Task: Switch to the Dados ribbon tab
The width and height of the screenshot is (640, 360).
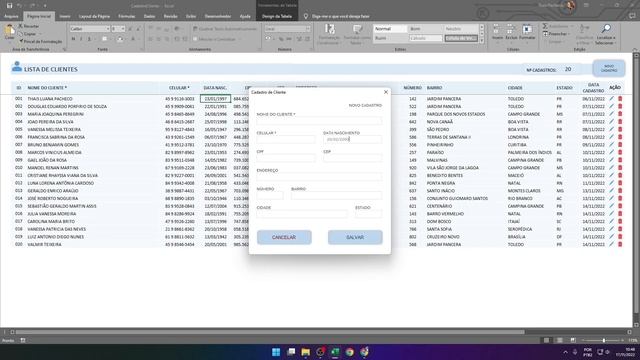Action: (x=149, y=16)
